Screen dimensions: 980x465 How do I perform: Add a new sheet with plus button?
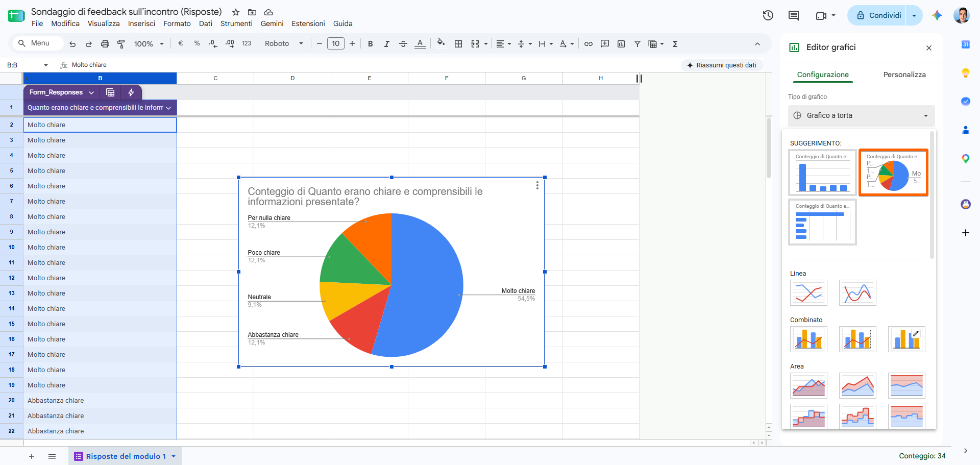click(32, 456)
